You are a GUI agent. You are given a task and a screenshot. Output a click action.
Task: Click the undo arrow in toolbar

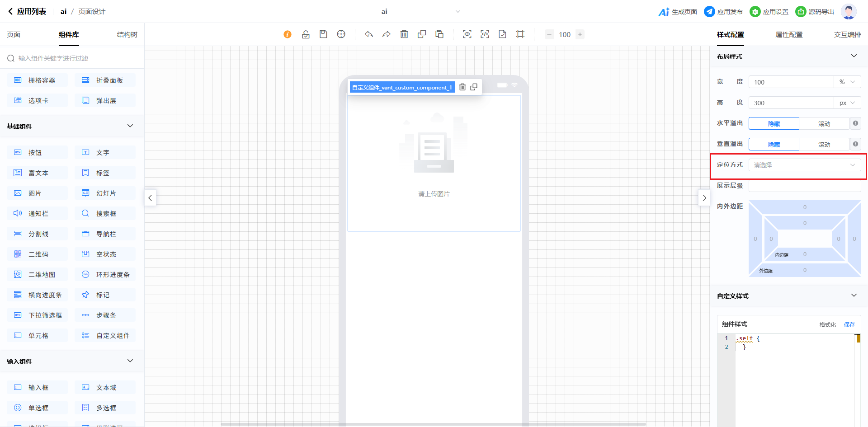(369, 34)
